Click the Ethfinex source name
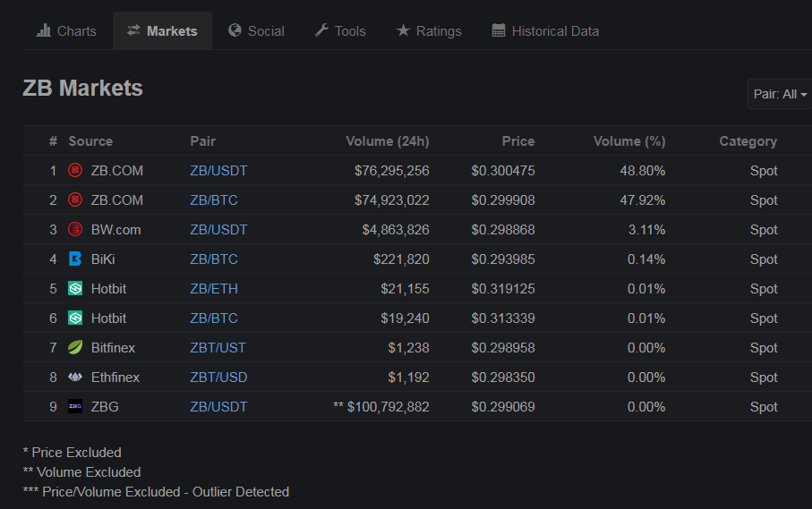Image resolution: width=812 pixels, height=509 pixels. coord(115,378)
